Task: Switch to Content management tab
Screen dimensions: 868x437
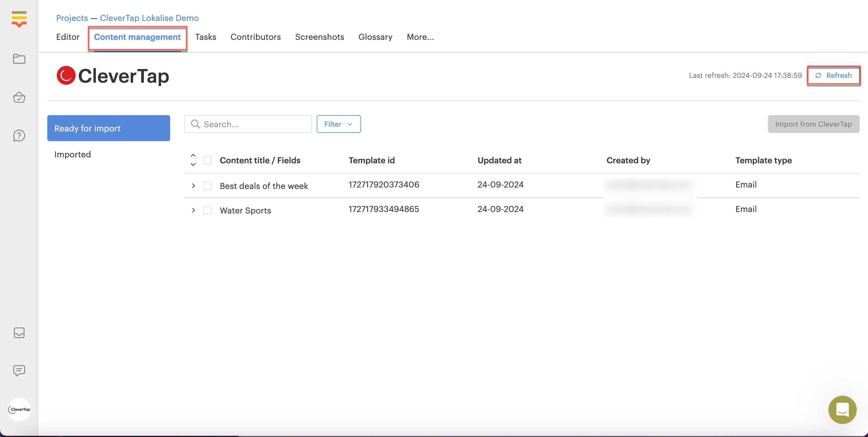Action: tap(137, 37)
